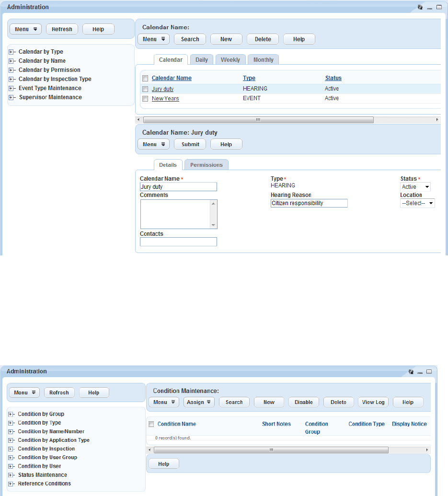
Task: Expand the Condition by Application Type node
Action: (x=11, y=440)
